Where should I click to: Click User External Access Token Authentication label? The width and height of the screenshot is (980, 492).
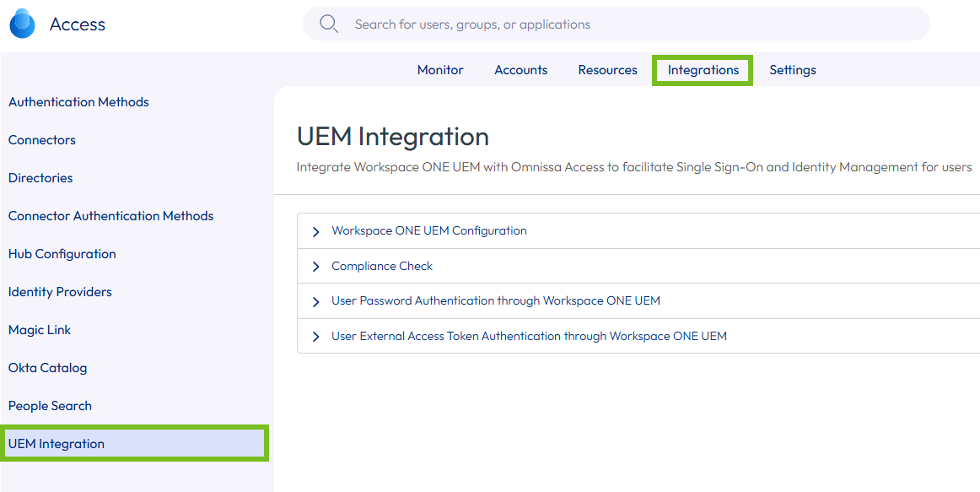click(x=529, y=336)
